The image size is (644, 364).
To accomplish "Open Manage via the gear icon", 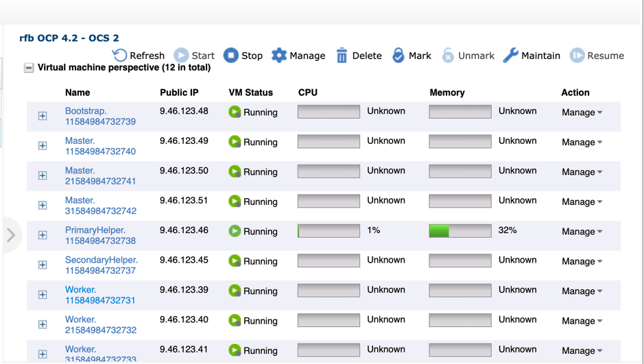I will (x=279, y=55).
